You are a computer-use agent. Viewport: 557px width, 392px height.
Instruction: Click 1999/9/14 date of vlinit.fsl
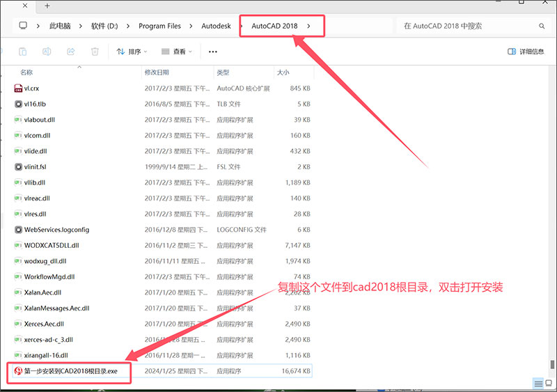coord(176,166)
